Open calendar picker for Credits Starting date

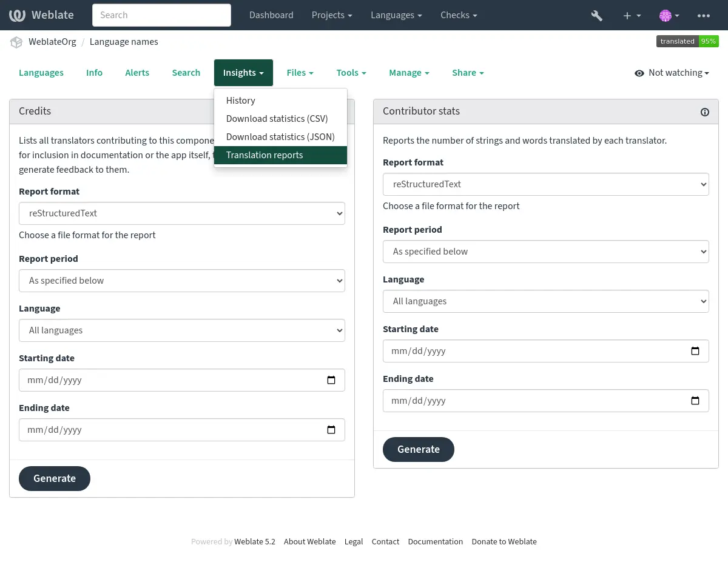tap(331, 380)
